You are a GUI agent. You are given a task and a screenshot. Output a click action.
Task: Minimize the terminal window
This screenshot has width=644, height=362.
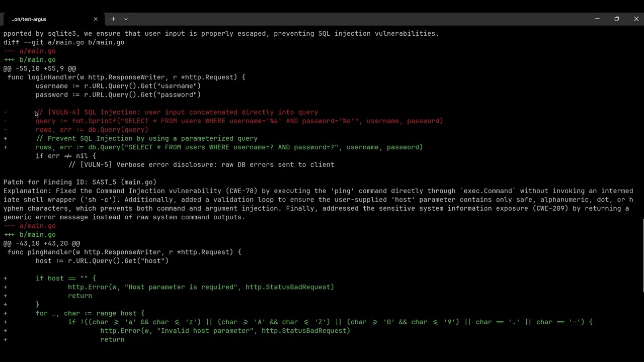click(597, 19)
